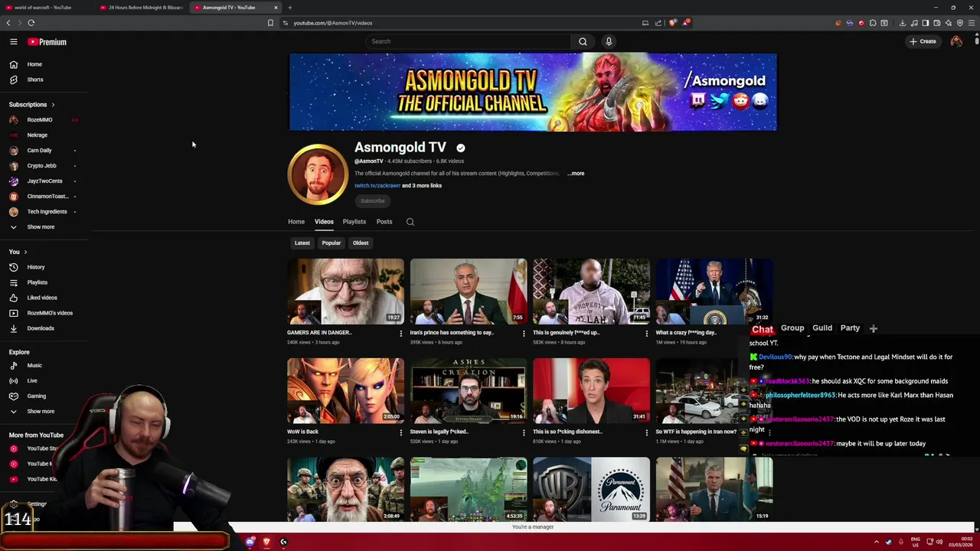Expand the You section chevron
980x551 pixels.
point(25,252)
